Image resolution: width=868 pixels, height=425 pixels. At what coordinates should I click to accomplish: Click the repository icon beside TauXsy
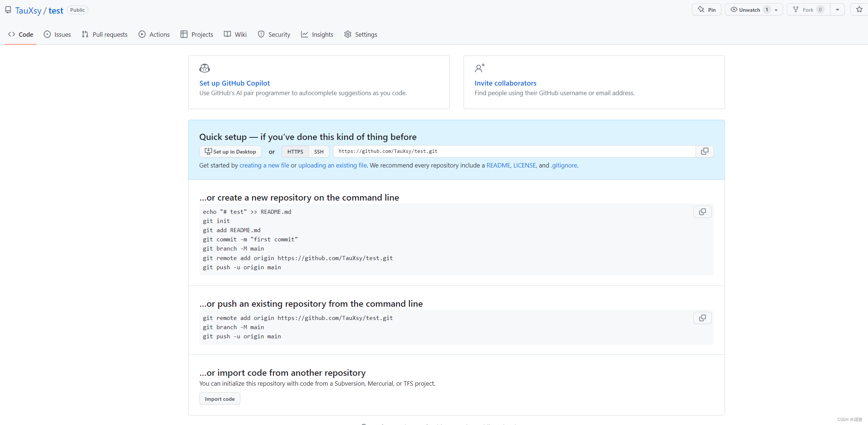pyautogui.click(x=8, y=10)
